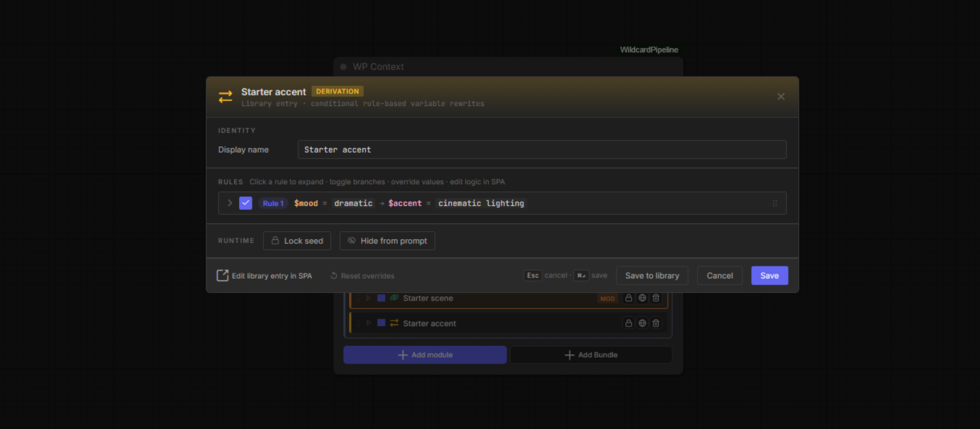Uncheck the Rule 1 enabled checkbox
The image size is (980, 429).
[246, 203]
